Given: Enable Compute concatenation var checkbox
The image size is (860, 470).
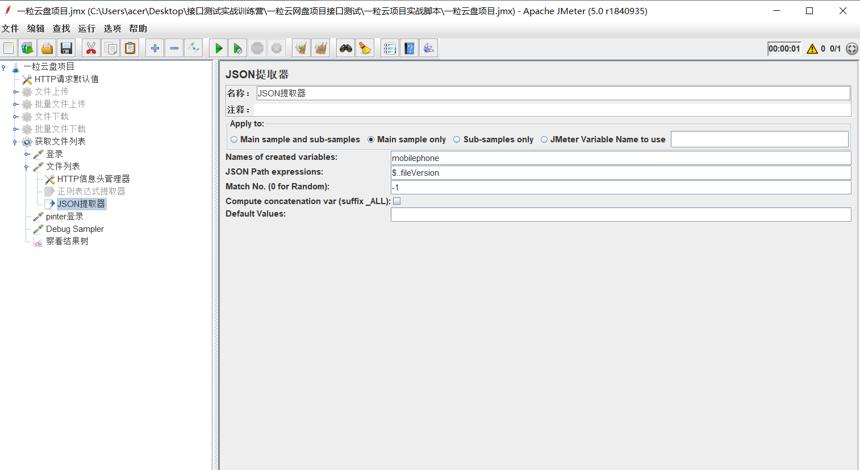Looking at the screenshot, I should (x=397, y=201).
